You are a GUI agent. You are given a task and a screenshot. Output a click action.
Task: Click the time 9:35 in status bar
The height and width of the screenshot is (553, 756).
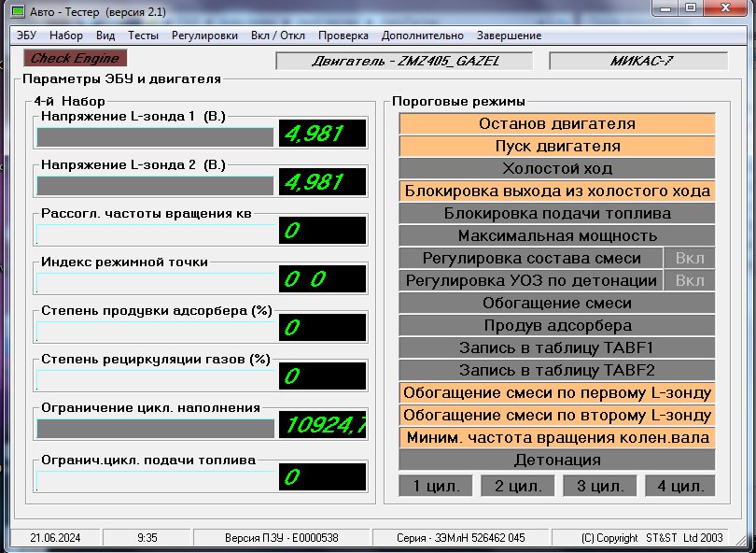147,537
